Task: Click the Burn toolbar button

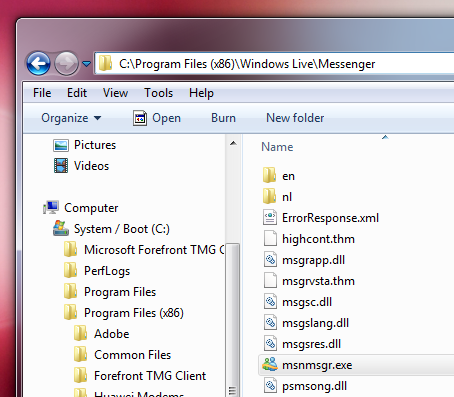Action: click(x=223, y=118)
